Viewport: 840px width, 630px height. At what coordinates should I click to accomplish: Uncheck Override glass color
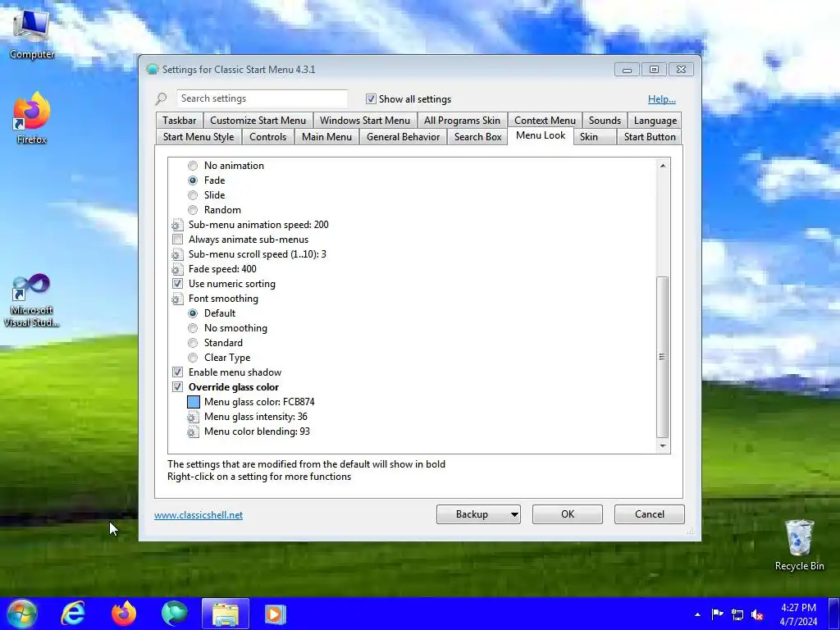pos(177,387)
